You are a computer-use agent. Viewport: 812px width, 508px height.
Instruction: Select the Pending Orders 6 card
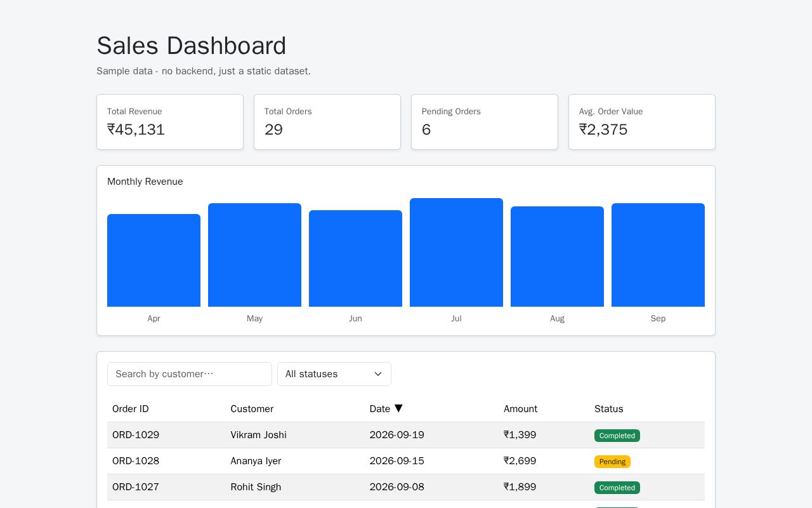click(485, 122)
